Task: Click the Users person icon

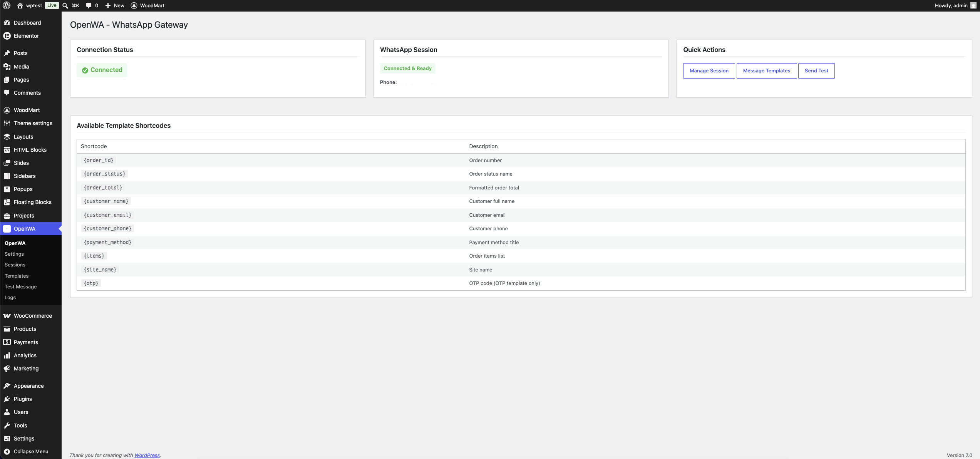Action: pyautogui.click(x=7, y=412)
